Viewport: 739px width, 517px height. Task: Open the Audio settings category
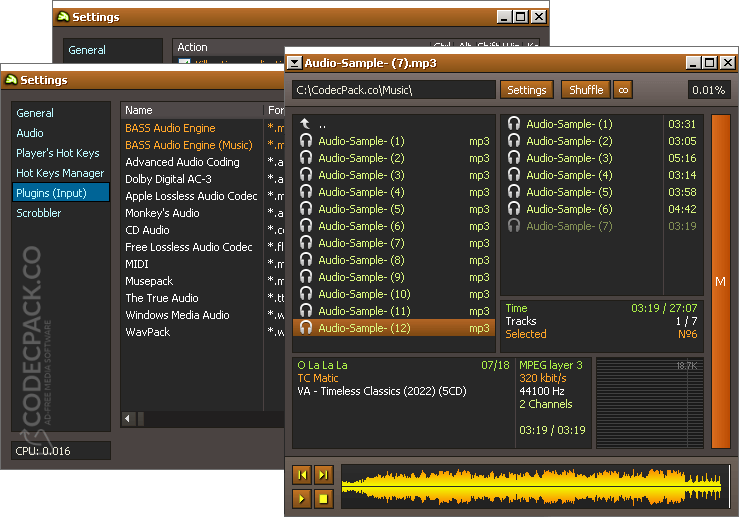click(30, 133)
